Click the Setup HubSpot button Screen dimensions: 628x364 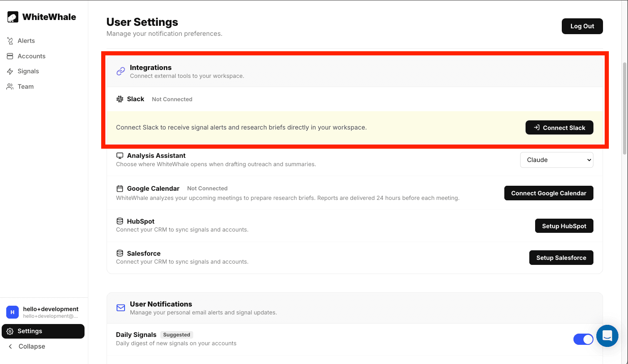click(564, 226)
